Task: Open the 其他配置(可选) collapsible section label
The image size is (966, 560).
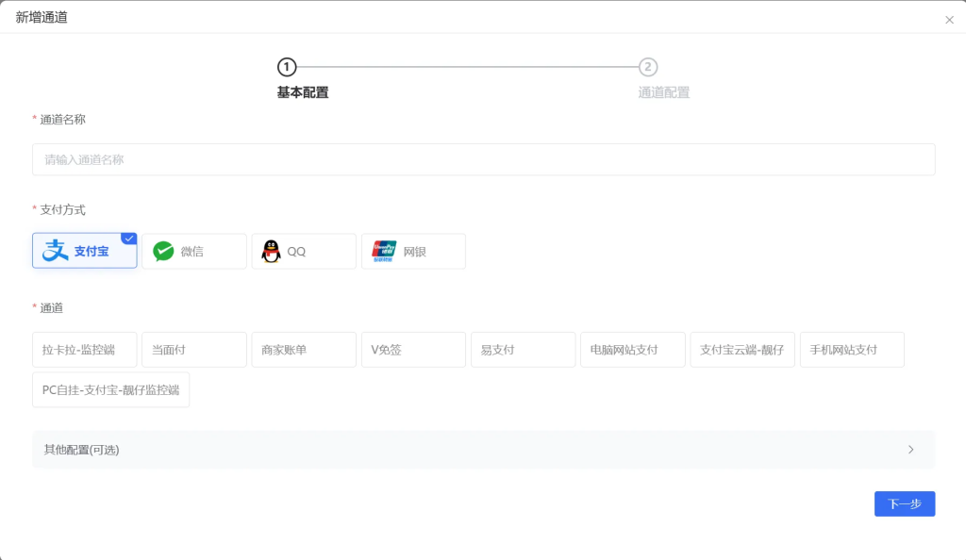Action: pyautogui.click(x=82, y=450)
